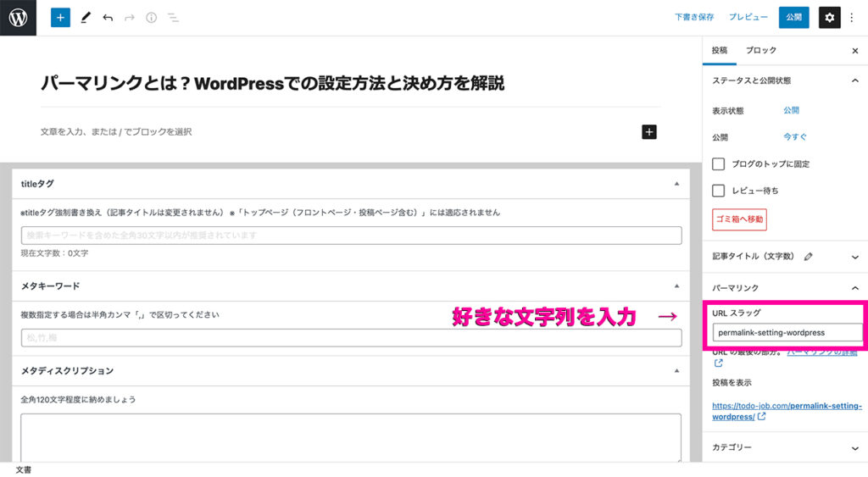Open the three-dot options menu

click(x=852, y=18)
